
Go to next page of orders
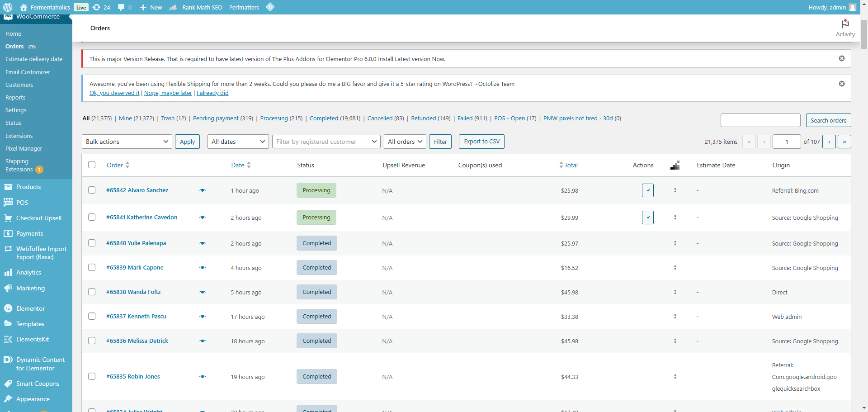coord(829,142)
